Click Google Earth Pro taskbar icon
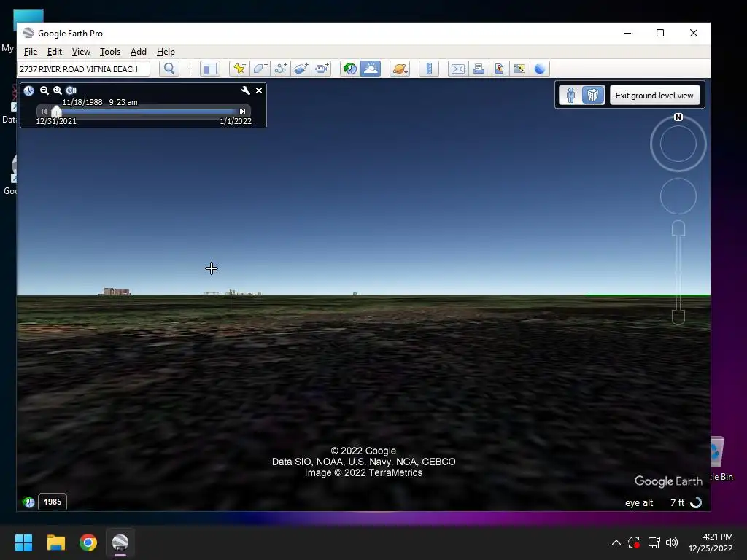 click(x=120, y=542)
